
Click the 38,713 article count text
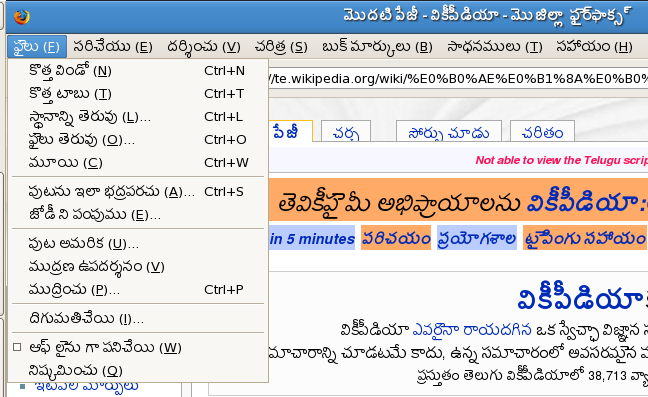[x=608, y=376]
